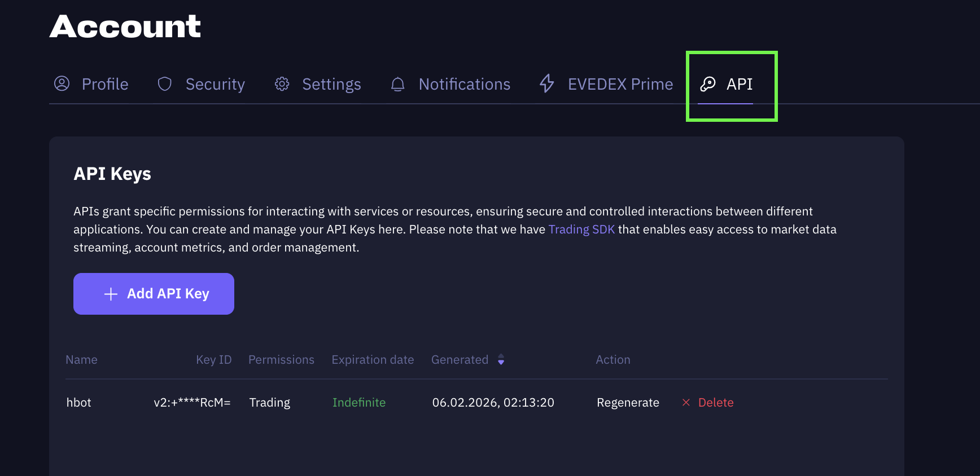Go to the Notifications tab
The width and height of the screenshot is (980, 476).
click(464, 84)
